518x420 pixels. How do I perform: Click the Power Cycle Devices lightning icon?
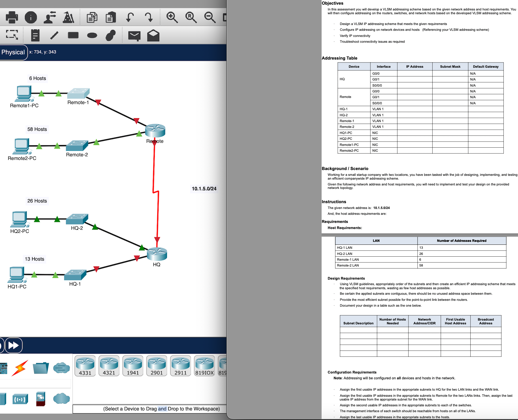pyautogui.click(x=19, y=368)
